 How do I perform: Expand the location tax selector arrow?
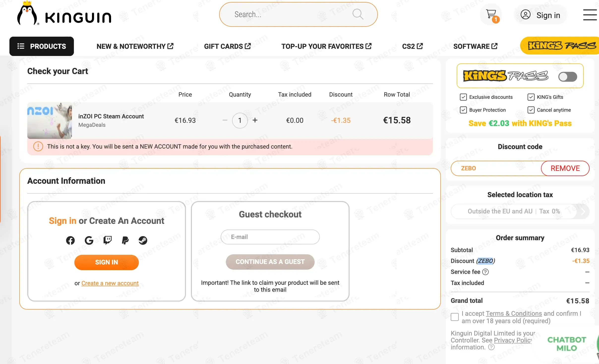tap(583, 211)
